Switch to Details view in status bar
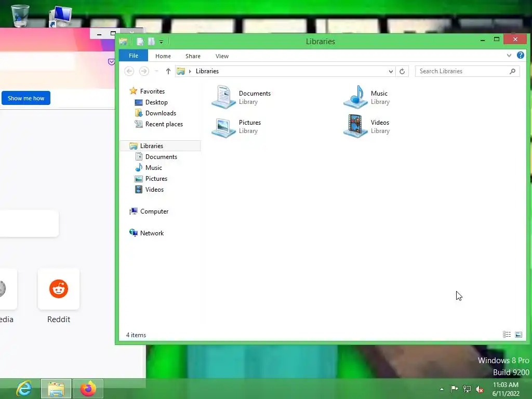The height and width of the screenshot is (399, 532). click(x=507, y=335)
